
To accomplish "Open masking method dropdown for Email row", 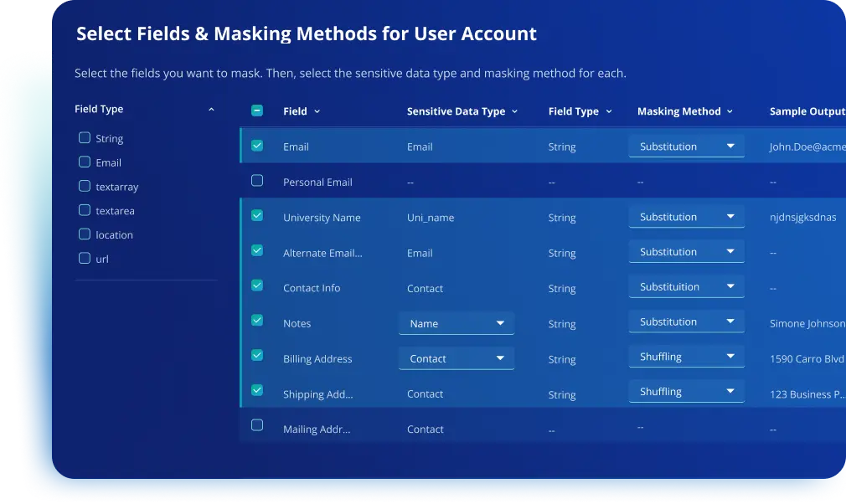I will [686, 146].
